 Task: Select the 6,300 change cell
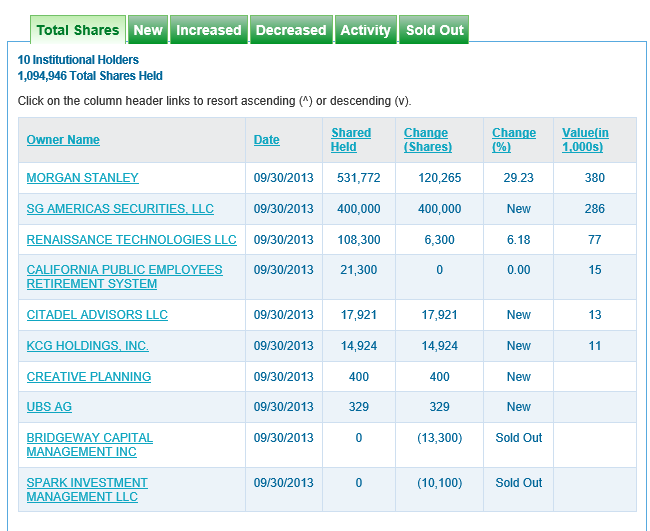click(x=439, y=240)
